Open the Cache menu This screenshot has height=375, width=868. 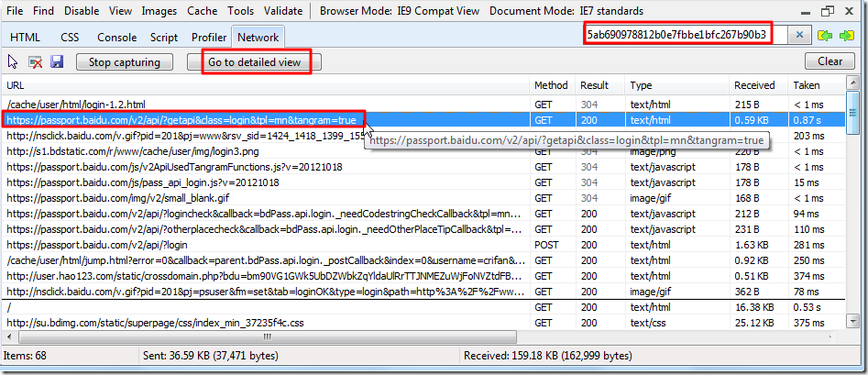coord(202,10)
